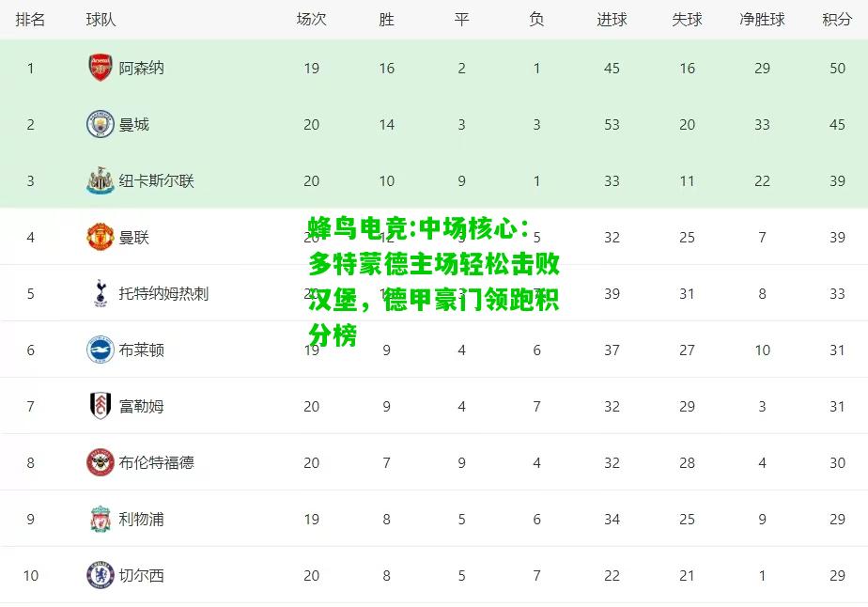Click the Chelsea lion badge
The height and width of the screenshot is (607, 868).
(x=101, y=575)
